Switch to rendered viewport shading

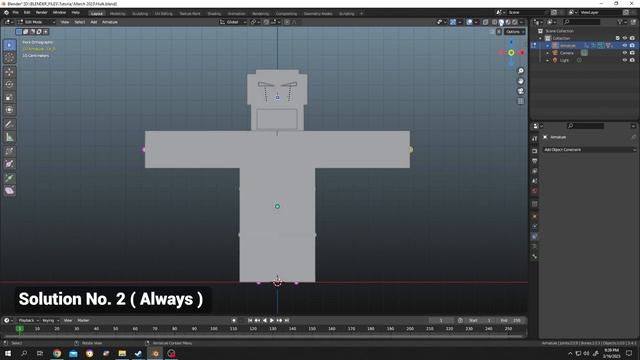515,22
